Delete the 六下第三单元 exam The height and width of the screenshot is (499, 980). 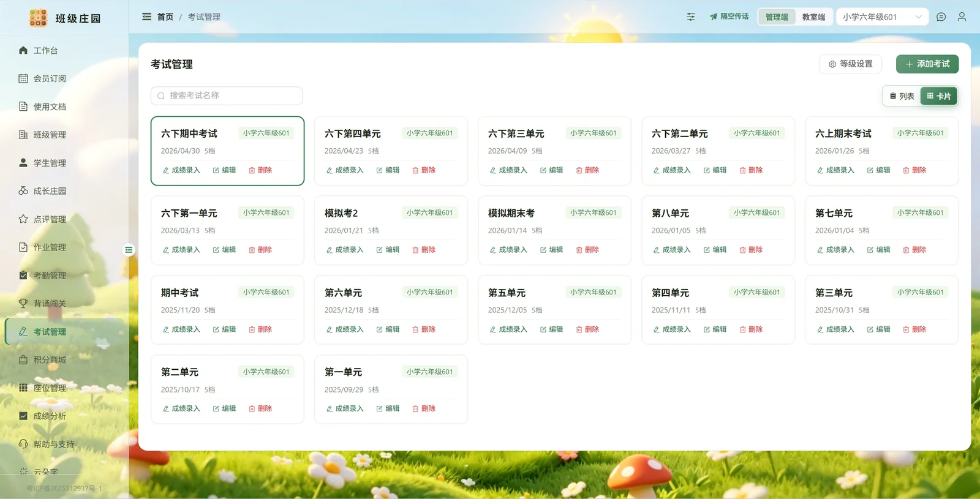click(x=587, y=170)
